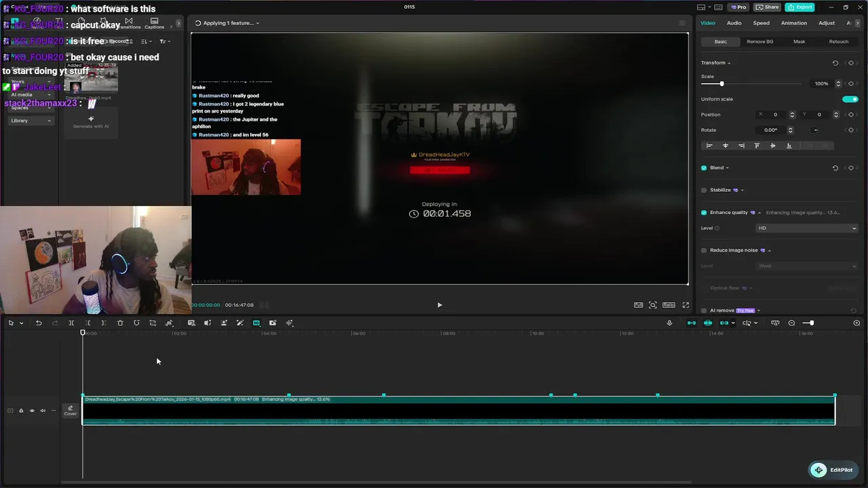Switch to the Speed tab

pos(761,23)
